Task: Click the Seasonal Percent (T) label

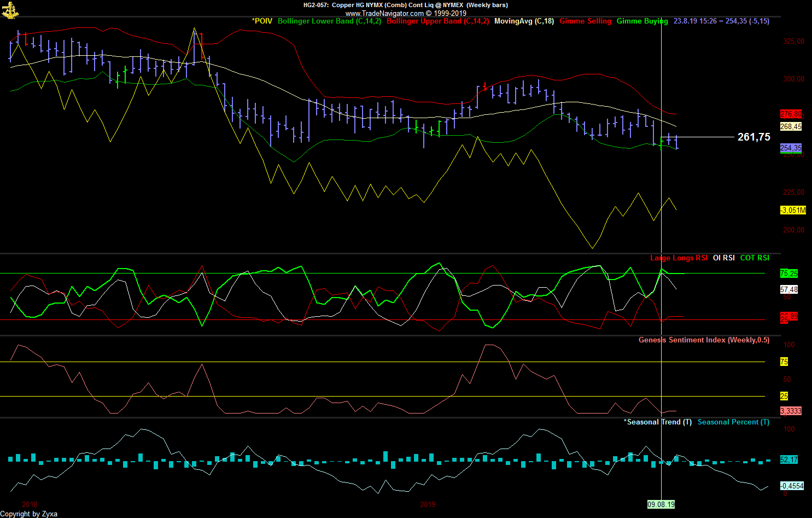Action: (x=733, y=422)
